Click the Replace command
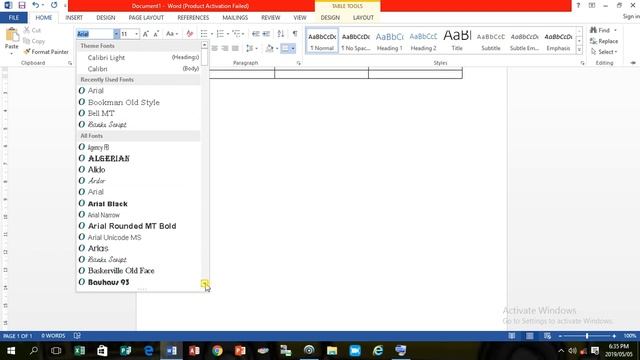 pos(604,41)
